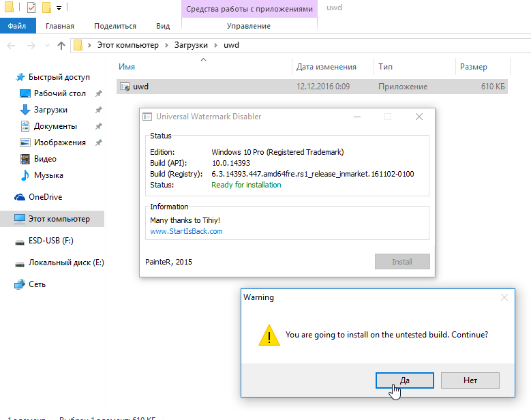Open Локальный диск (E:) drive
531x420 pixels.
click(x=66, y=262)
